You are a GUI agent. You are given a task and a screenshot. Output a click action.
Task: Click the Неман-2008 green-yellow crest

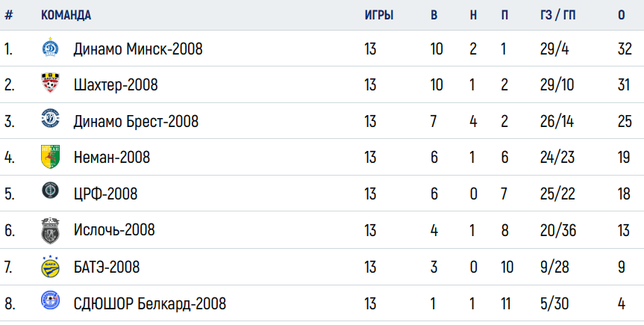click(51, 156)
